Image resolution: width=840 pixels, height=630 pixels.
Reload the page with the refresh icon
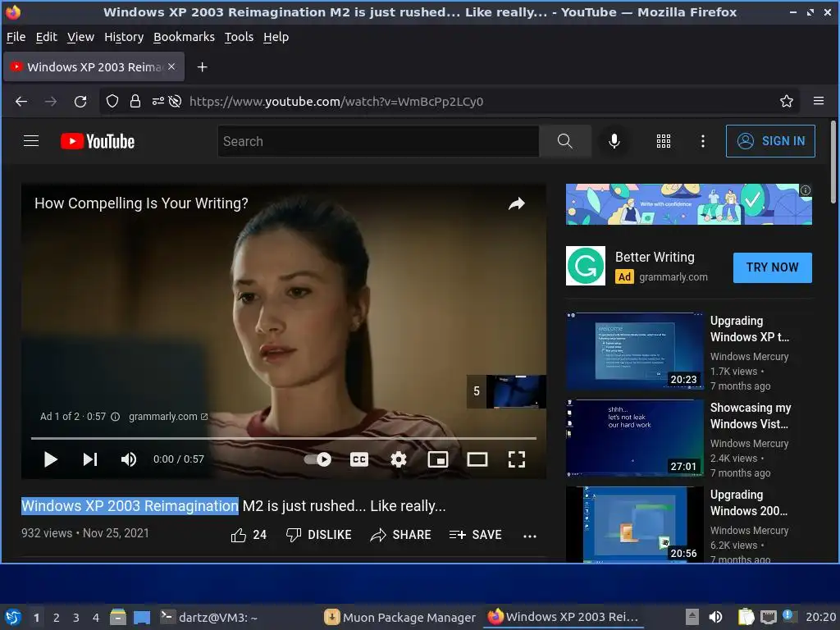coord(80,101)
